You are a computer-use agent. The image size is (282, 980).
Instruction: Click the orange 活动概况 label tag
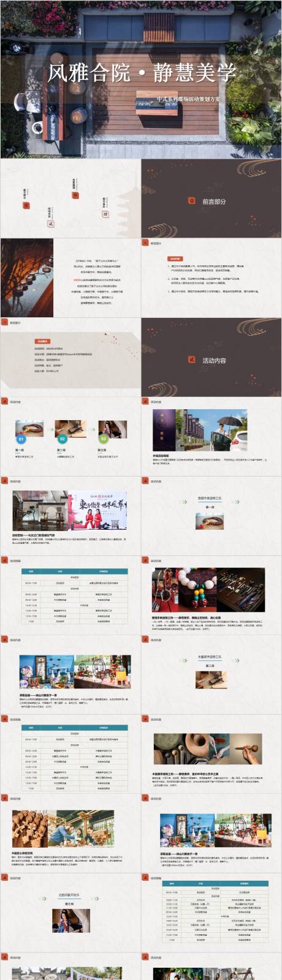coord(42,342)
